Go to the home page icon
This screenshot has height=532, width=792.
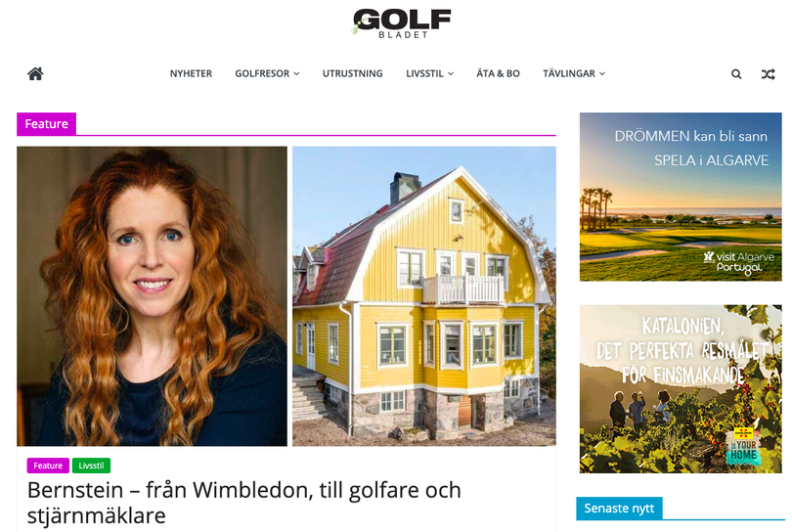[x=35, y=73]
